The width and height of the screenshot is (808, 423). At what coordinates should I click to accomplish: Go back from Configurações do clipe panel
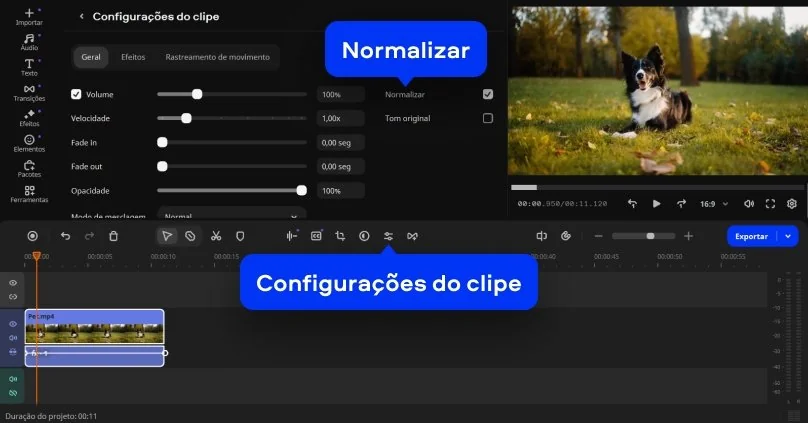[81, 16]
